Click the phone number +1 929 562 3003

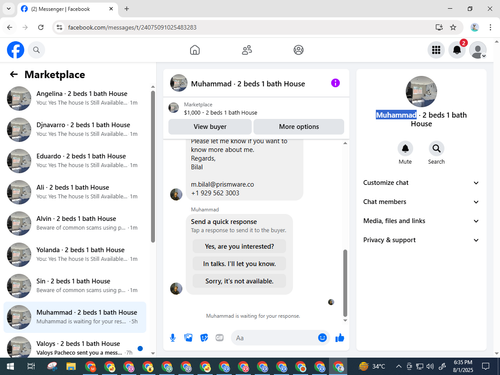pos(215,193)
